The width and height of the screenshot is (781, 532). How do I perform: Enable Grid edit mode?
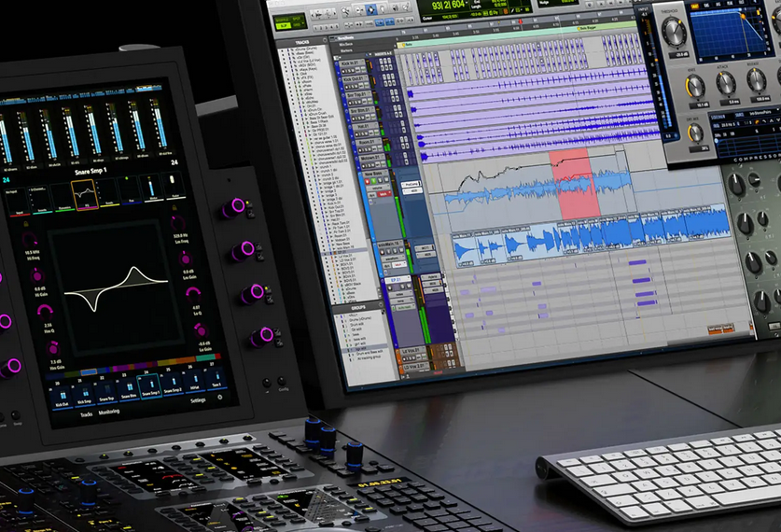pyautogui.click(x=297, y=25)
